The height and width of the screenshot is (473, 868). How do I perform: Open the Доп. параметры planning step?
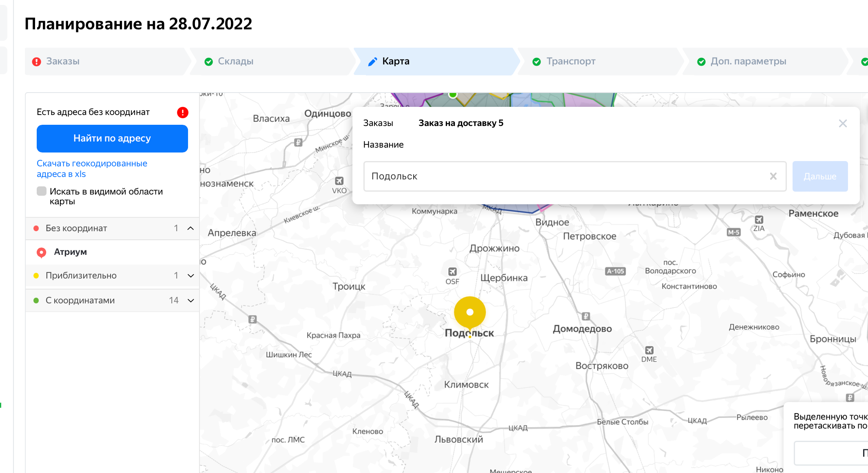[x=765, y=62]
